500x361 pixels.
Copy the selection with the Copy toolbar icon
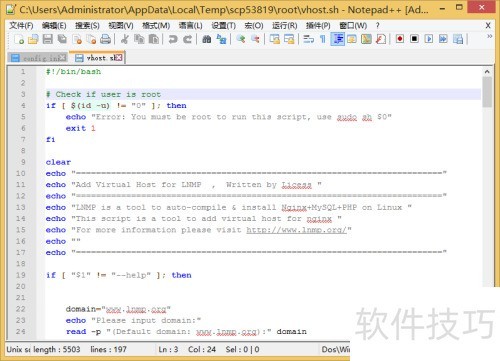139,39
